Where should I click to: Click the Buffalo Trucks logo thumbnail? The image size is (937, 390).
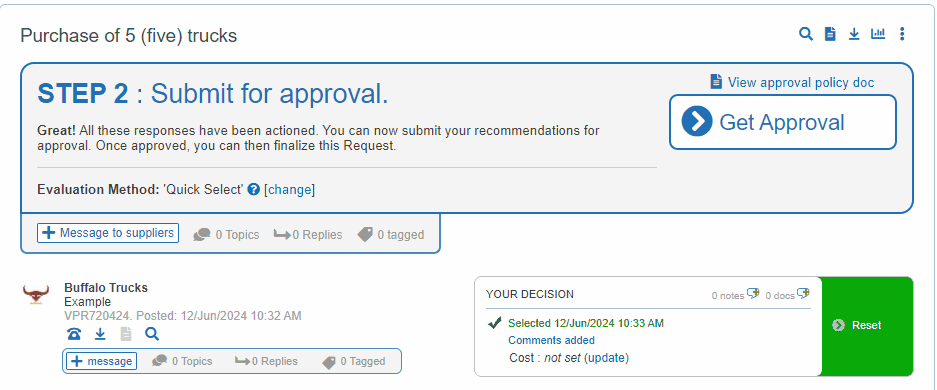click(x=36, y=293)
